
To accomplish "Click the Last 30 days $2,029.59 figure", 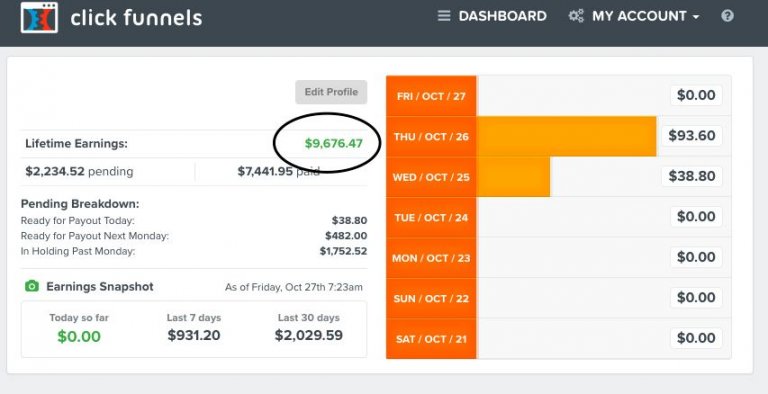I will pyautogui.click(x=309, y=335).
